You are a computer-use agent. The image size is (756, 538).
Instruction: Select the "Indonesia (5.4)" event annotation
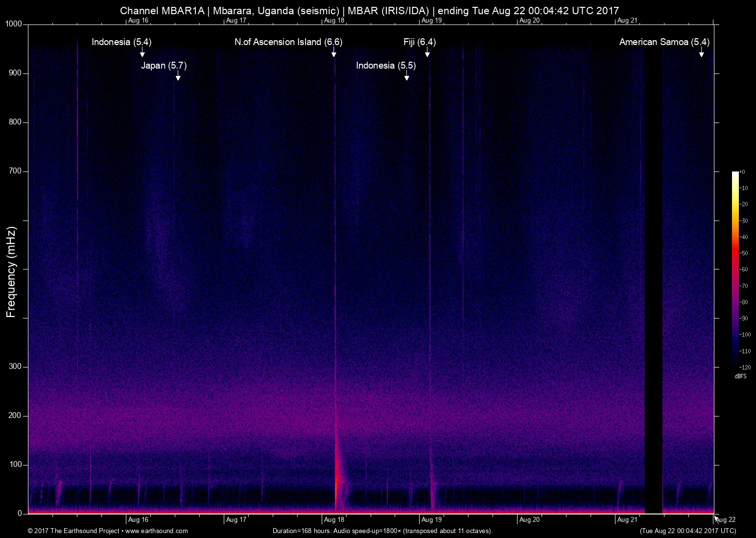click(122, 43)
